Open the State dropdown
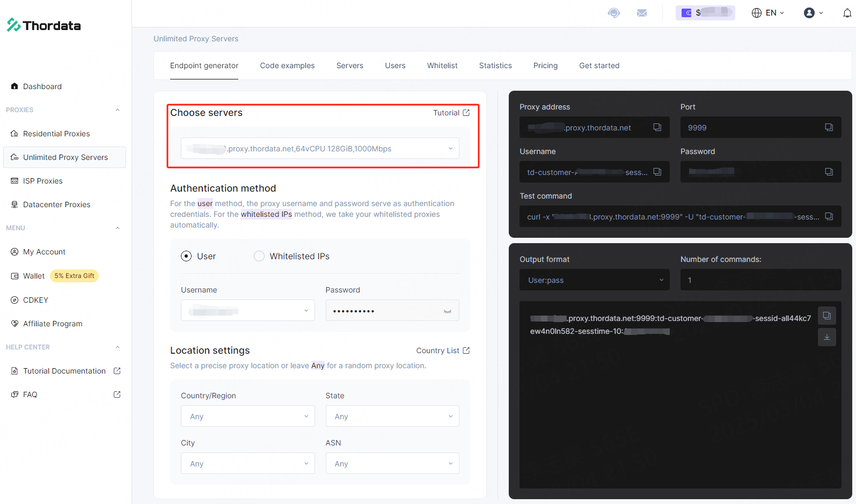Screen dimensions: 856x504 click(392, 416)
